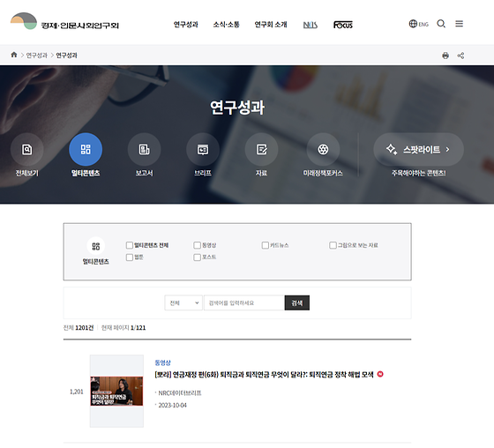Focus the 검색어를 입력하세요 search field
The image size is (494, 448).
click(x=244, y=302)
